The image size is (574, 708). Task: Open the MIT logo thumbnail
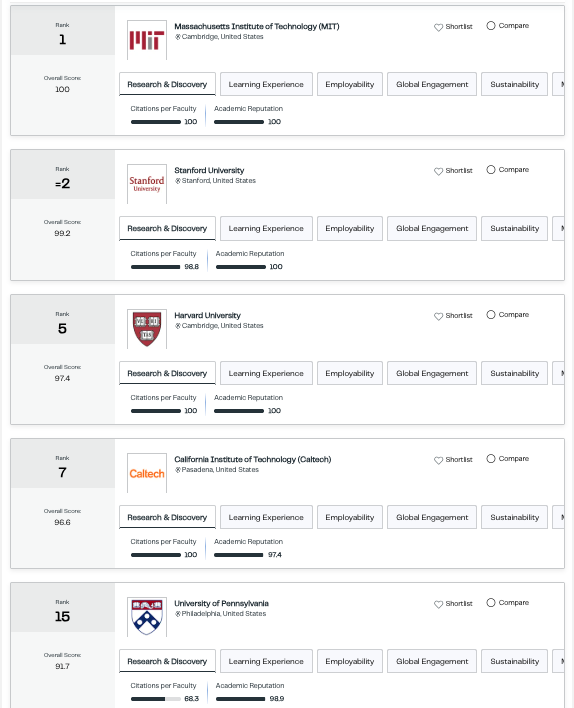pos(147,40)
